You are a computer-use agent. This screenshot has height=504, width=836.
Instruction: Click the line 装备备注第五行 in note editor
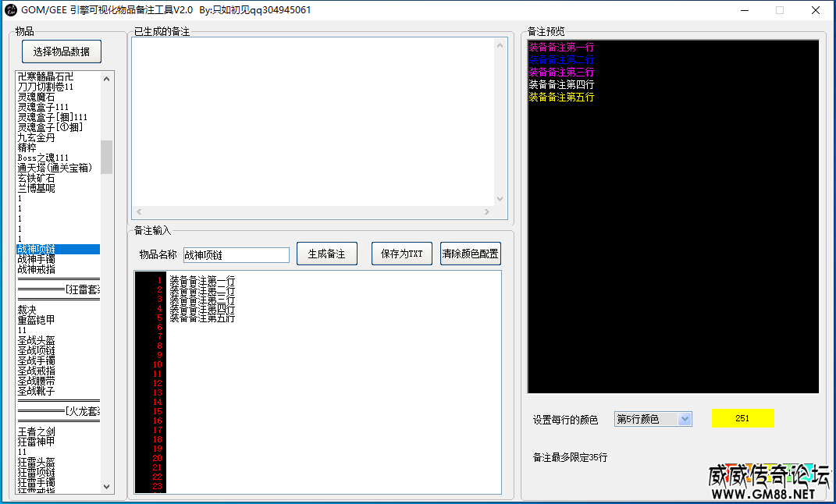pyautogui.click(x=202, y=318)
